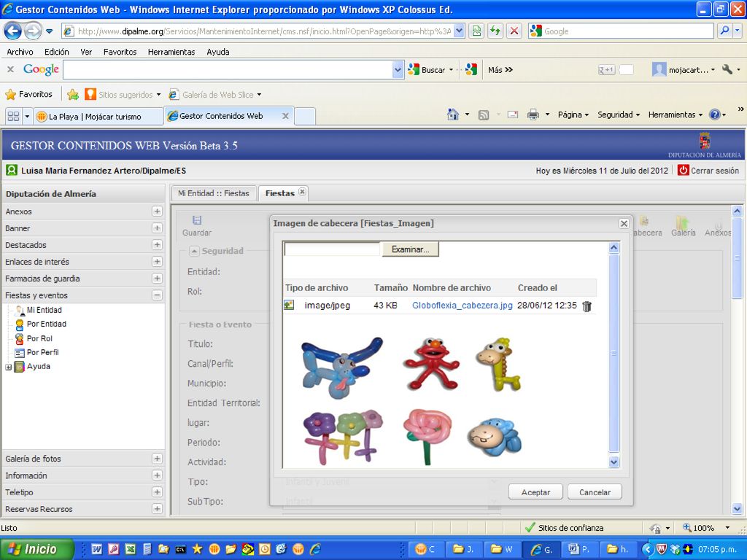Expand the Ayuda tree node
This screenshot has width=747, height=560.
(8, 367)
